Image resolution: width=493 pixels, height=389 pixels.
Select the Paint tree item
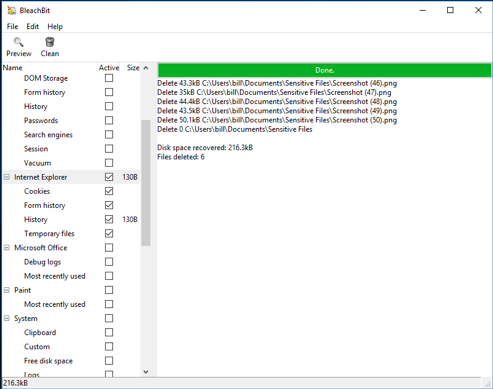pos(22,290)
